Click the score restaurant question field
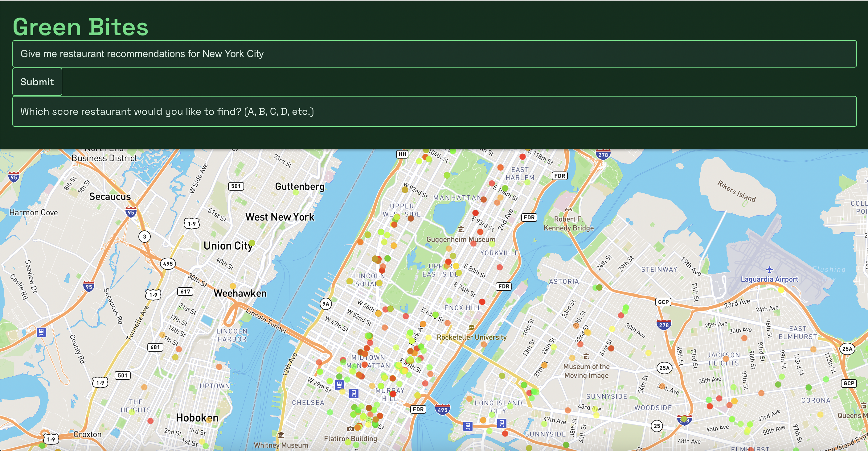The height and width of the screenshot is (451, 868). tap(434, 112)
